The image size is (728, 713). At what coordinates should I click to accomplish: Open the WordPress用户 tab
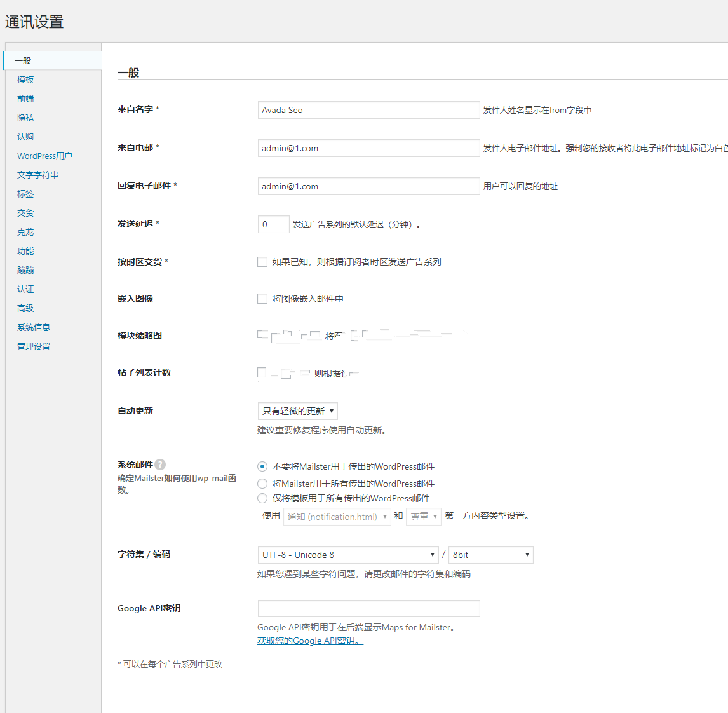tap(44, 156)
